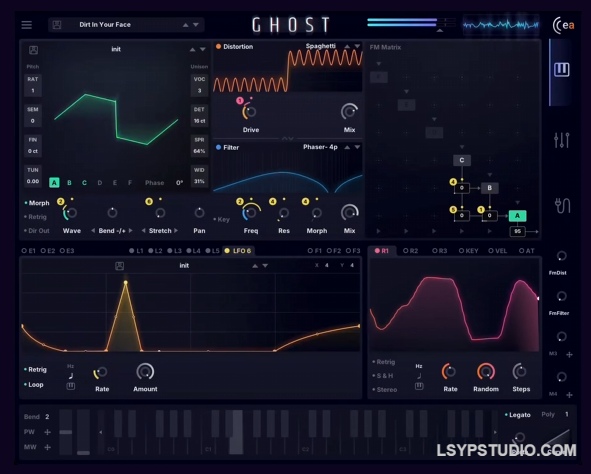
Task: Click the plus icon next to M4
Action: pos(570,394)
